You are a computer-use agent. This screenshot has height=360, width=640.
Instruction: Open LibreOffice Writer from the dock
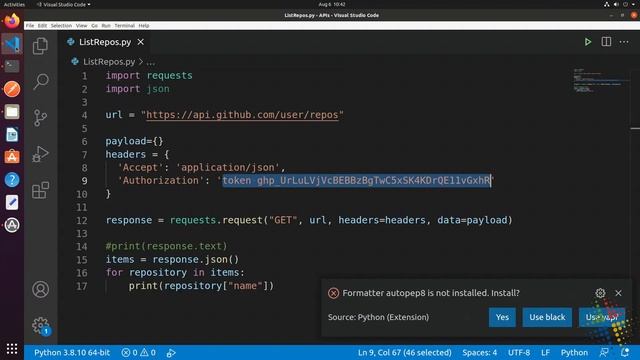(12, 134)
